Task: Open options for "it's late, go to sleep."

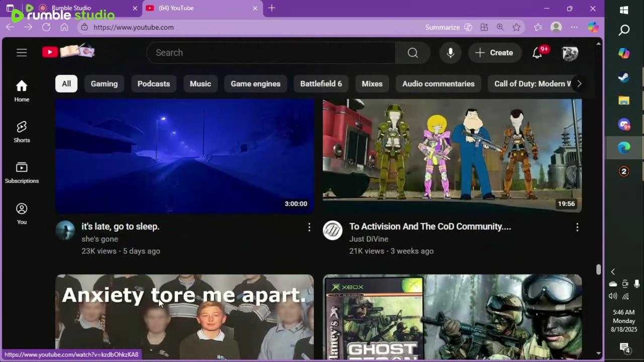Action: [309, 227]
